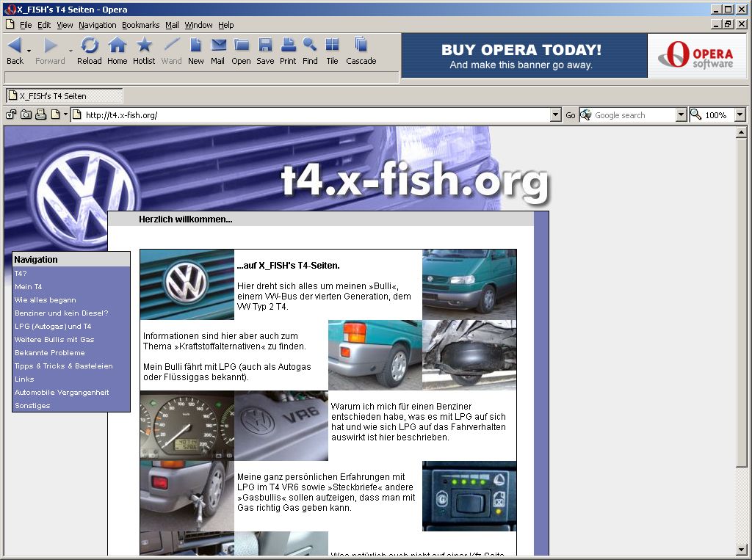Open the 'T4?' navigation link

(21, 273)
